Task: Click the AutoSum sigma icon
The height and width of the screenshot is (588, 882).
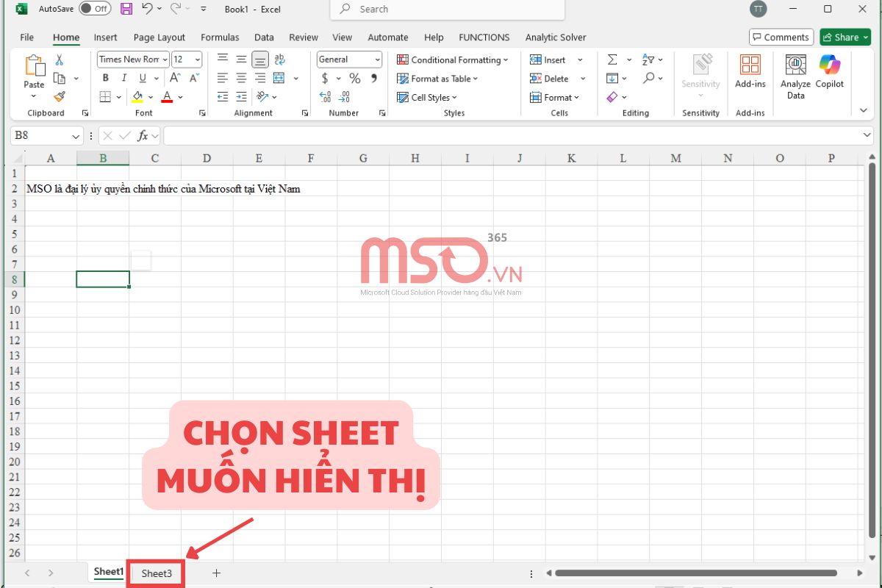Action: [612, 60]
